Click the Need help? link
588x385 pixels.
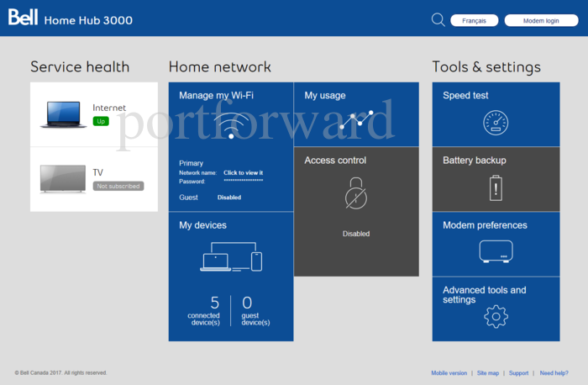[554, 372]
